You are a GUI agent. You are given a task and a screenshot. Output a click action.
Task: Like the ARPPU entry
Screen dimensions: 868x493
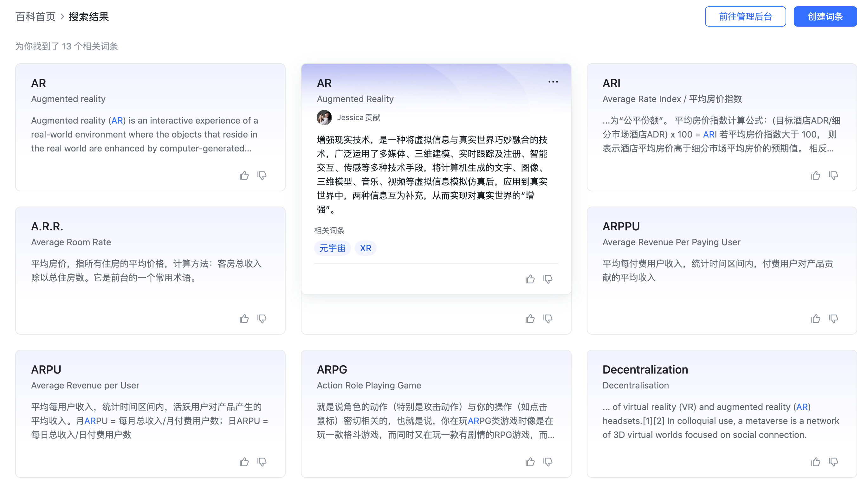pos(815,319)
